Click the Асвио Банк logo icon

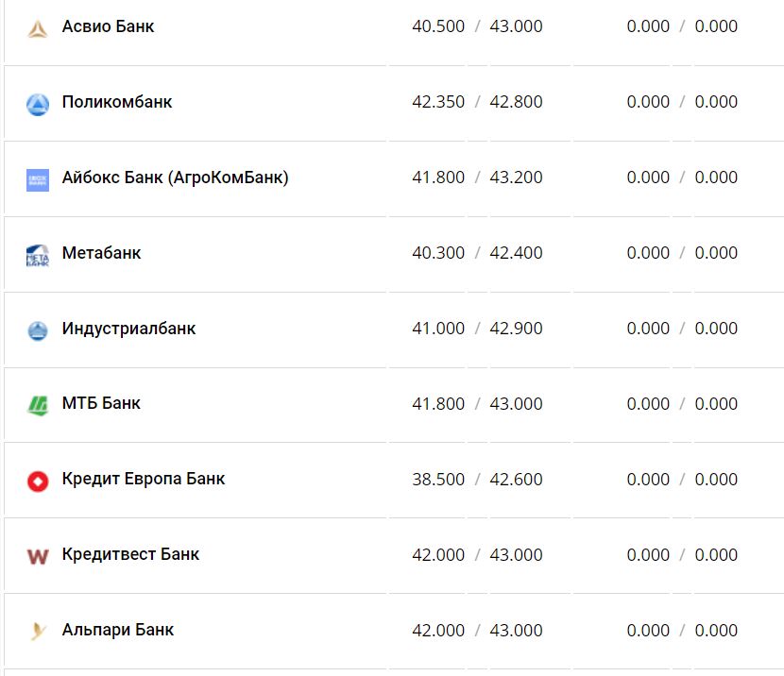click(37, 28)
